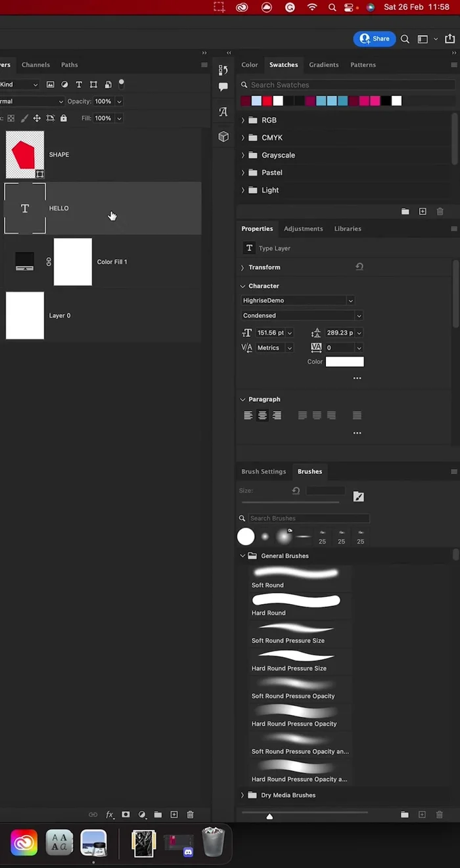Viewport: 460px width, 868px height.
Task: Delete layer with the Layers trash icon
Action: (x=190, y=815)
